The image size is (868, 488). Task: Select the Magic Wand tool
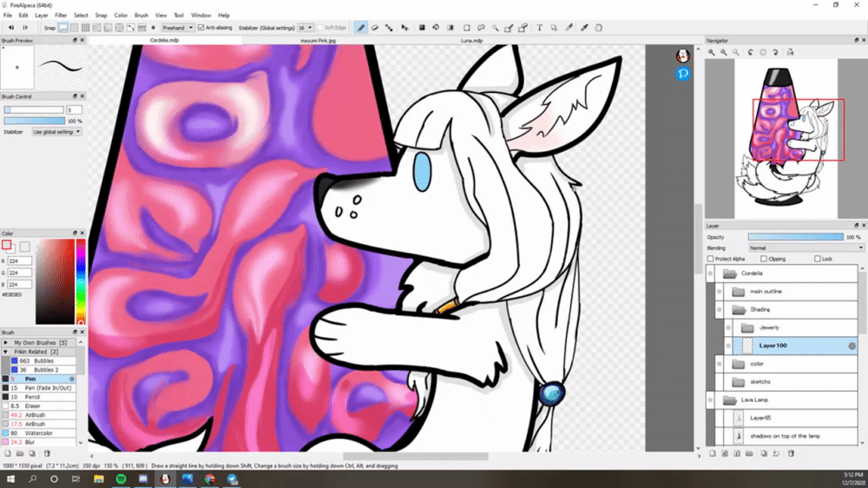point(496,28)
